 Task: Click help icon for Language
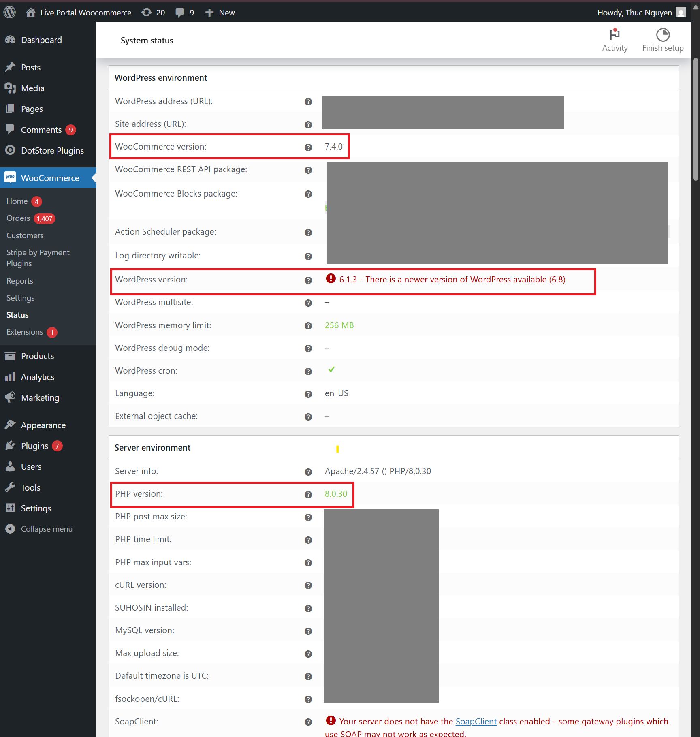point(308,394)
